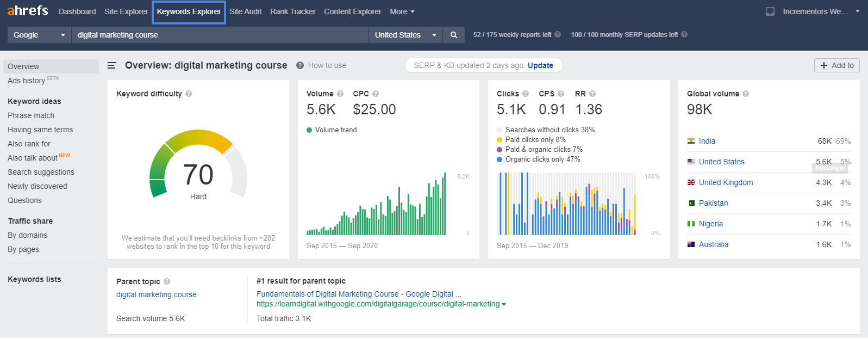
Task: Click the United States flag icon
Action: [x=691, y=162]
